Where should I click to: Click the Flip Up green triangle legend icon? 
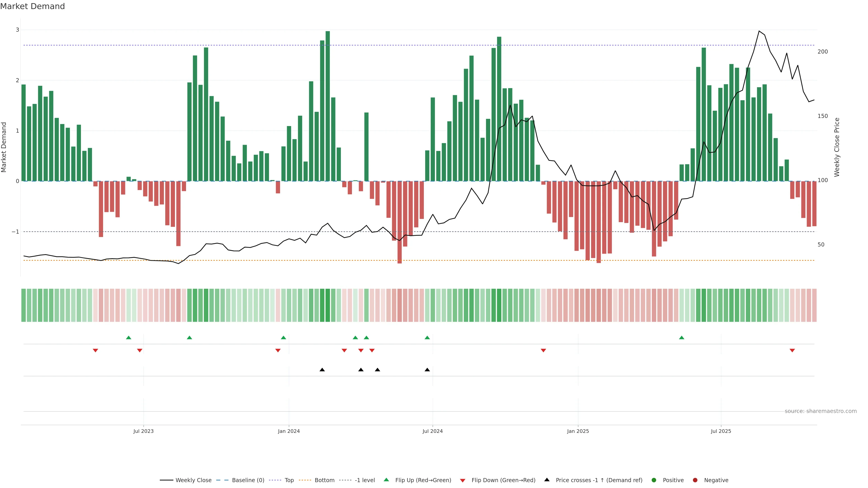(387, 480)
